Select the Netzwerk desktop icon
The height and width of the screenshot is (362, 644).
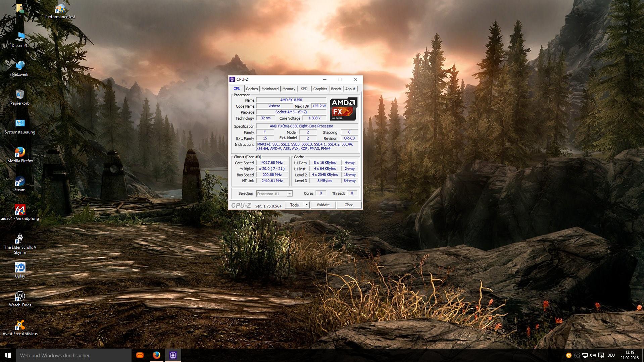20,69
